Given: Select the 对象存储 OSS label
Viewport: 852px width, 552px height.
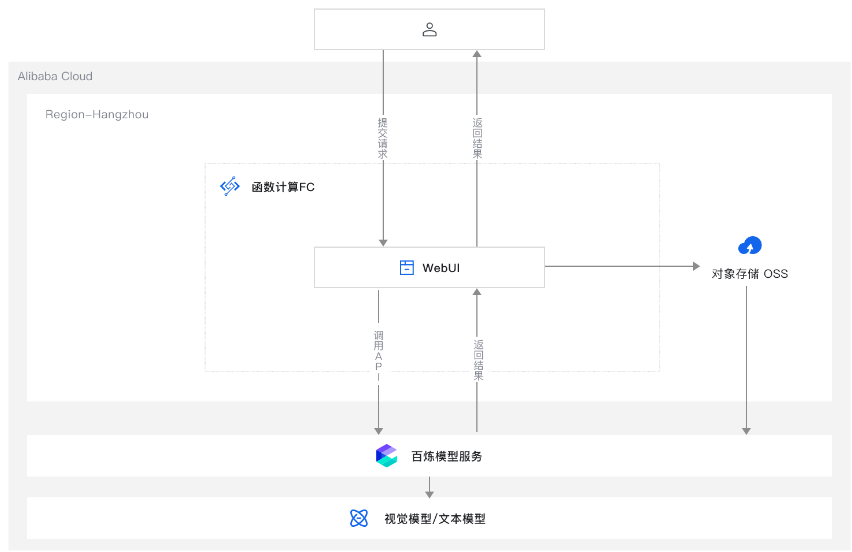Looking at the screenshot, I should point(749,273).
